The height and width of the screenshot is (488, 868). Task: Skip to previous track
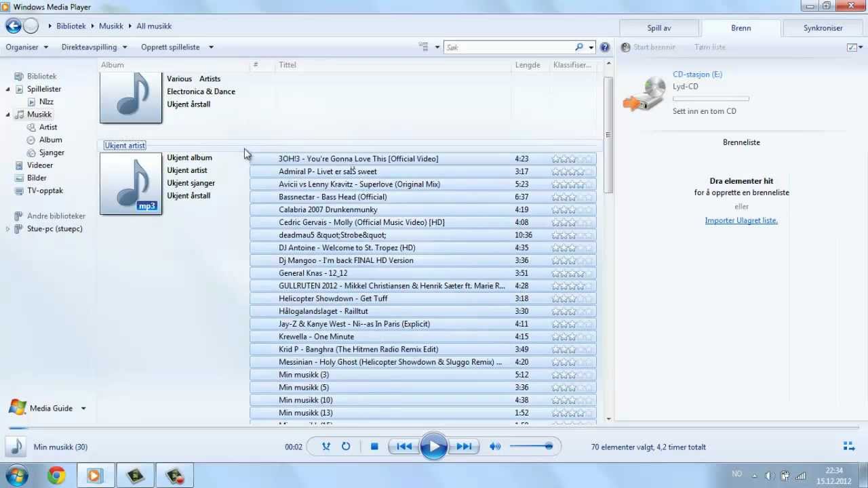(x=404, y=447)
